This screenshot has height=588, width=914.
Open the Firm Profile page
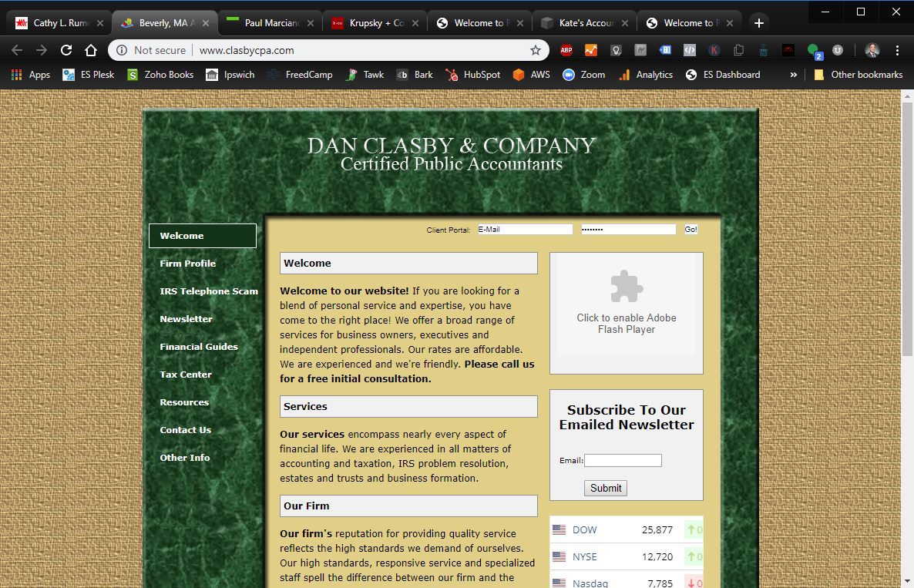pos(188,264)
